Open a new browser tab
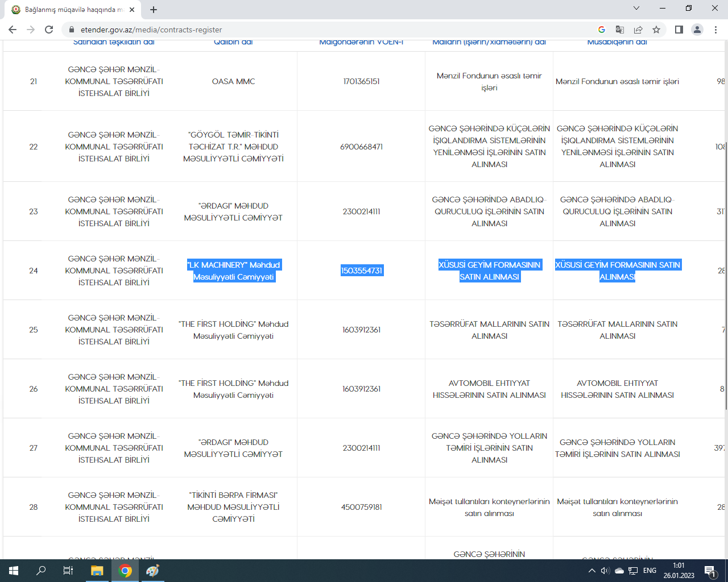Screen dimensions: 728x582 coord(154,10)
